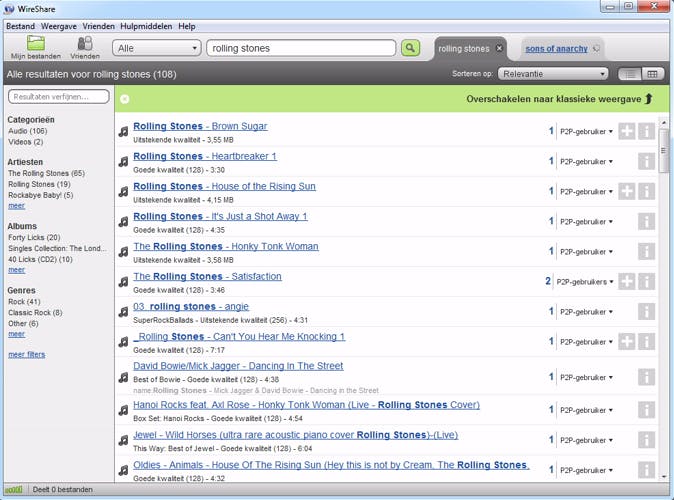
Task: Show more genres via meer under Genres
Action: tap(16, 334)
